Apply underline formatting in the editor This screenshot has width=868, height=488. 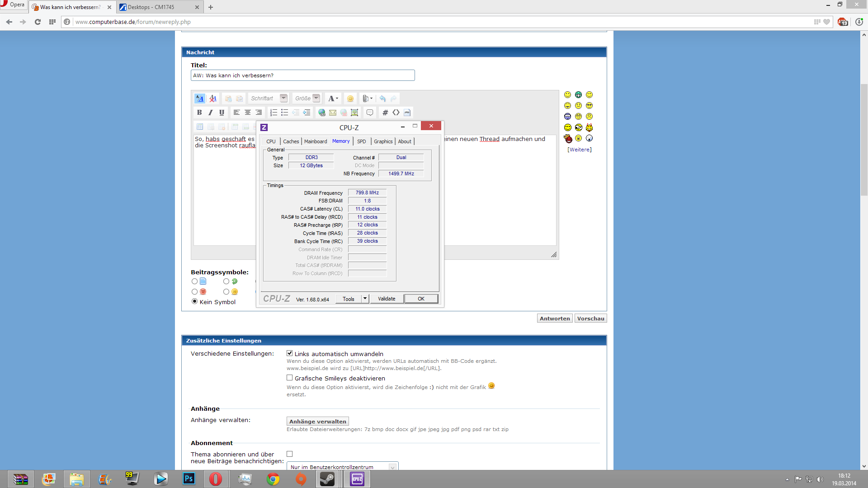point(222,113)
